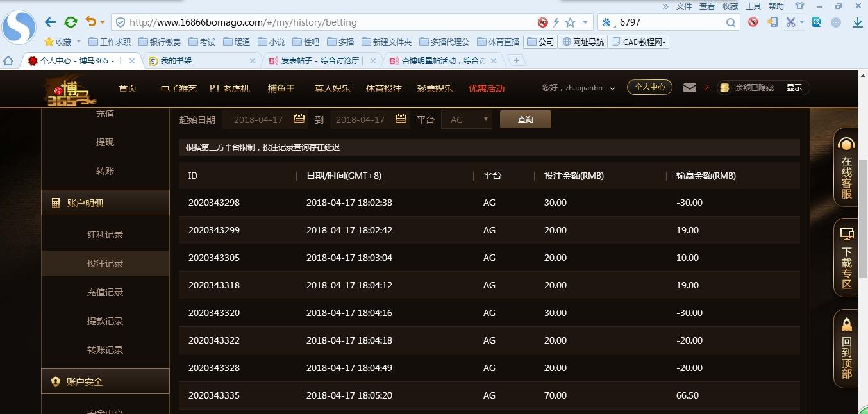
Task: Open the mail envelope messages icon
Action: click(690, 88)
